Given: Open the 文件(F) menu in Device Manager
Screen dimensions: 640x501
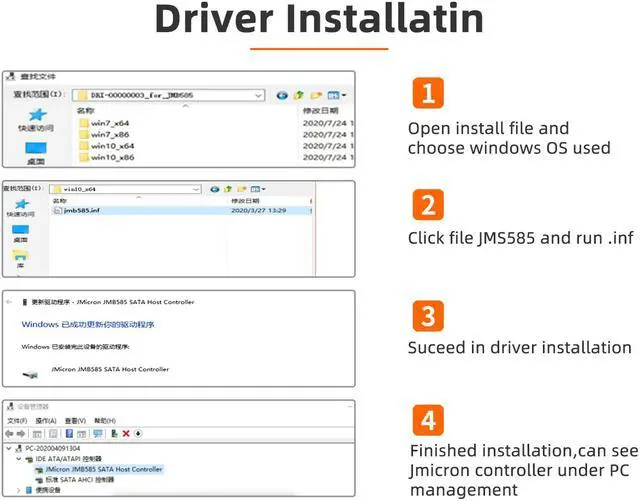Looking at the screenshot, I should [16, 421].
